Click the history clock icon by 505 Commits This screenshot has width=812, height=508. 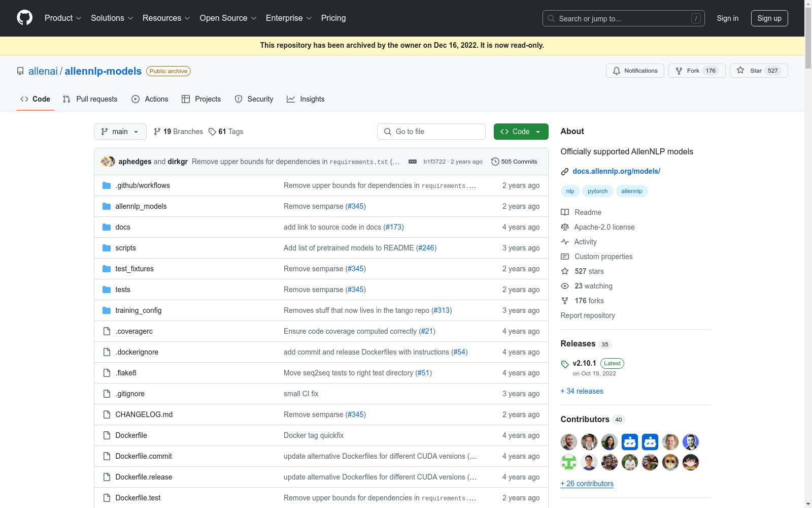click(495, 162)
